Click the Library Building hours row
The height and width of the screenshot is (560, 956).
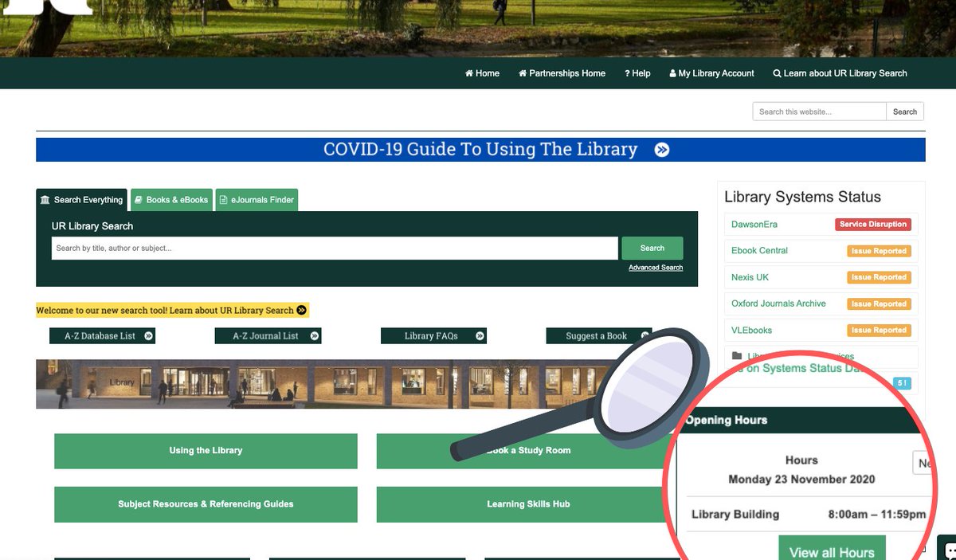coord(808,515)
